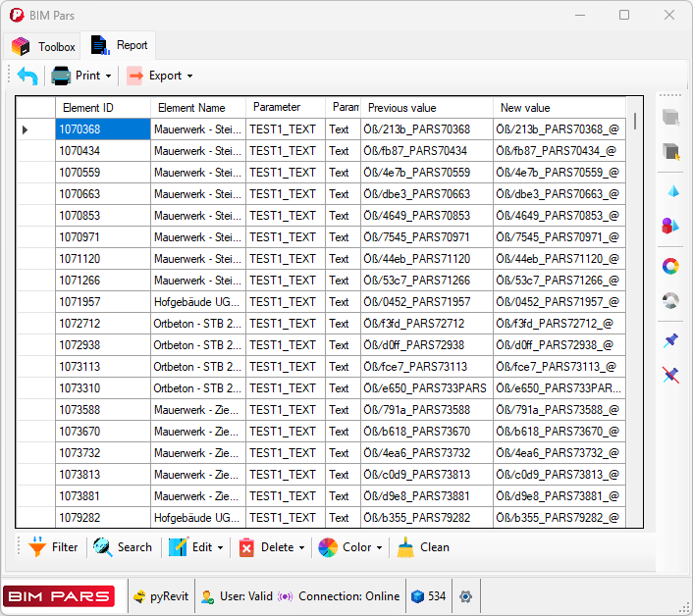Click the Filter button

[53, 547]
